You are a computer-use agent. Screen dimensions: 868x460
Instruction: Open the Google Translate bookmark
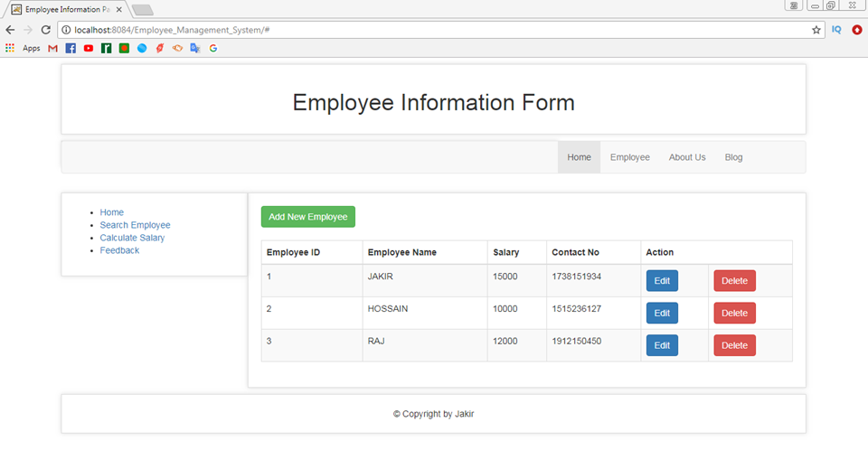coord(194,48)
